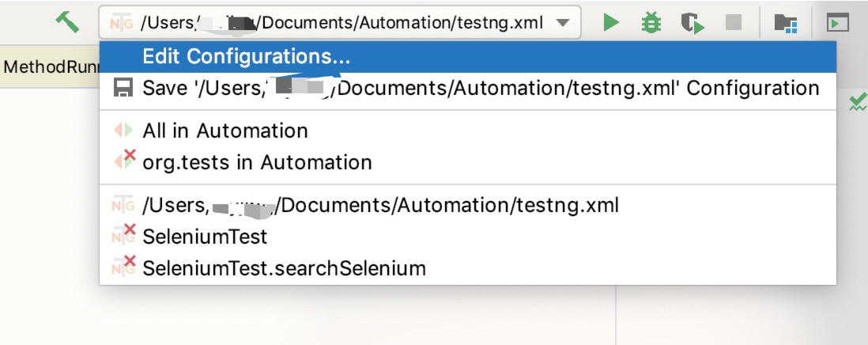Click the floppy disk Save icon
868x345 pixels.
coord(123,88)
